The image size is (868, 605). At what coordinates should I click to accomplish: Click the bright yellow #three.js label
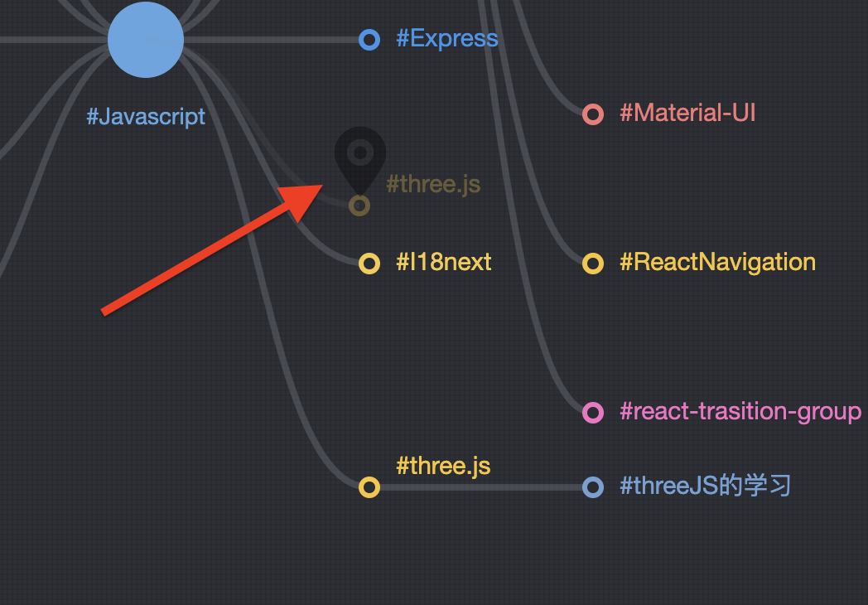coord(443,466)
